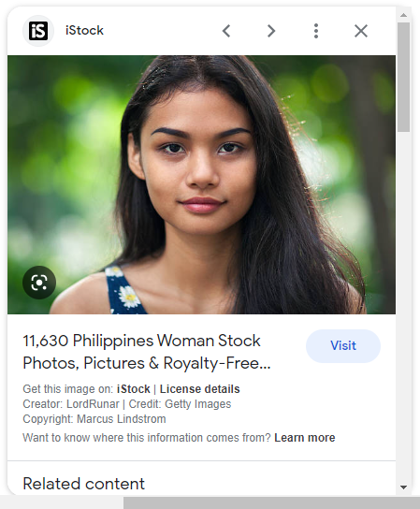This screenshot has width=420, height=509.
Task: Click the Related content heading
Action: (x=84, y=484)
